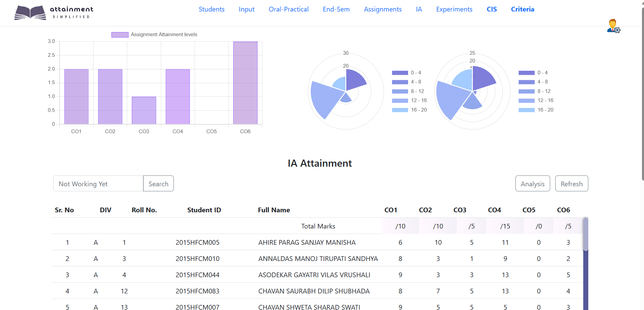Toggle the Assignment Attainment levels legend swatch
This screenshot has height=310, width=644.
(x=120, y=34)
